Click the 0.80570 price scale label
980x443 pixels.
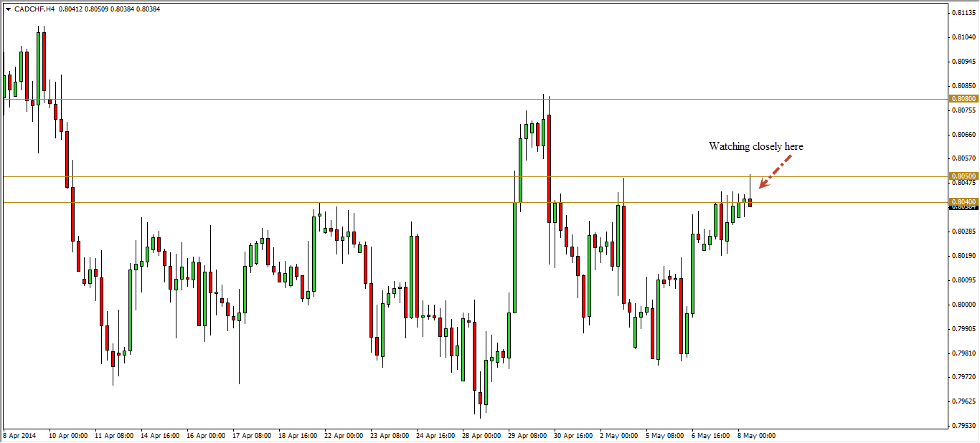click(x=964, y=158)
